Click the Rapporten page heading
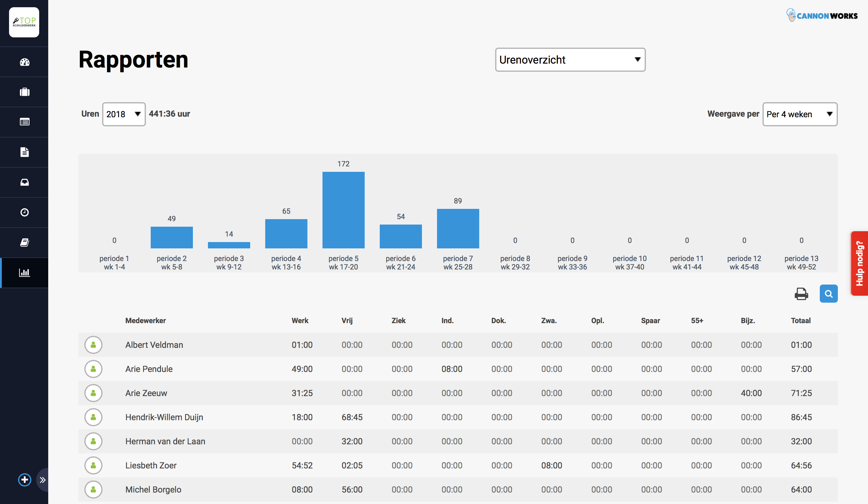 coord(133,60)
